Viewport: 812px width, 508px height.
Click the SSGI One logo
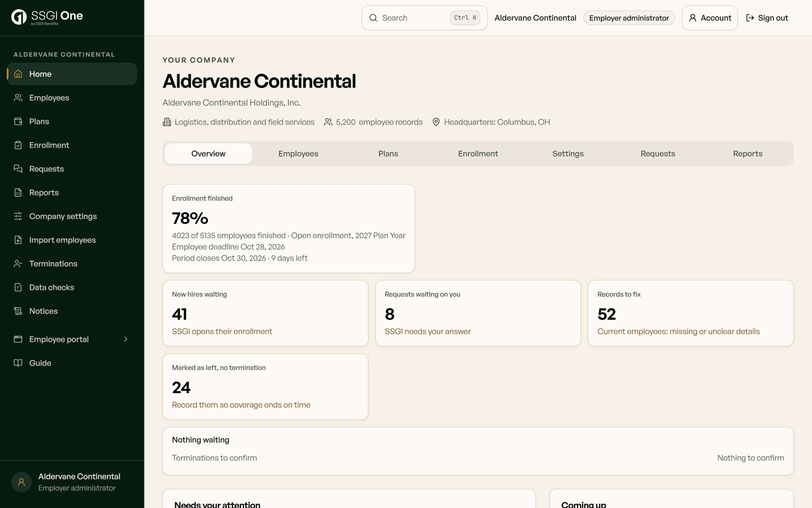[47, 17]
